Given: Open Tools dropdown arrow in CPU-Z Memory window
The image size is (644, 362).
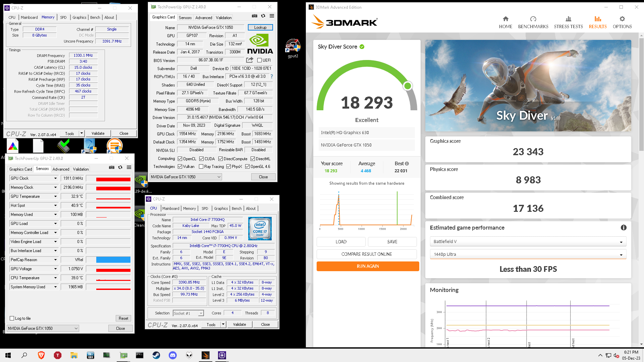Looking at the screenshot, I should (82, 133).
